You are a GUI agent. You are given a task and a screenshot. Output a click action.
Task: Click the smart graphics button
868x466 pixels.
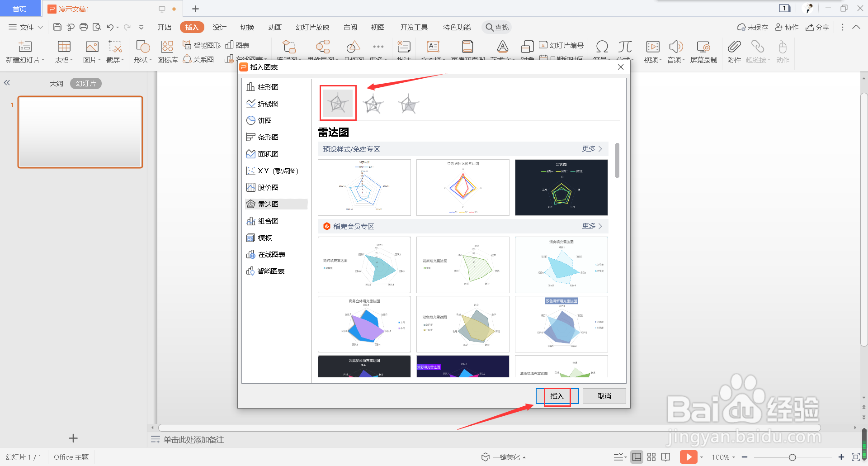tap(202, 45)
